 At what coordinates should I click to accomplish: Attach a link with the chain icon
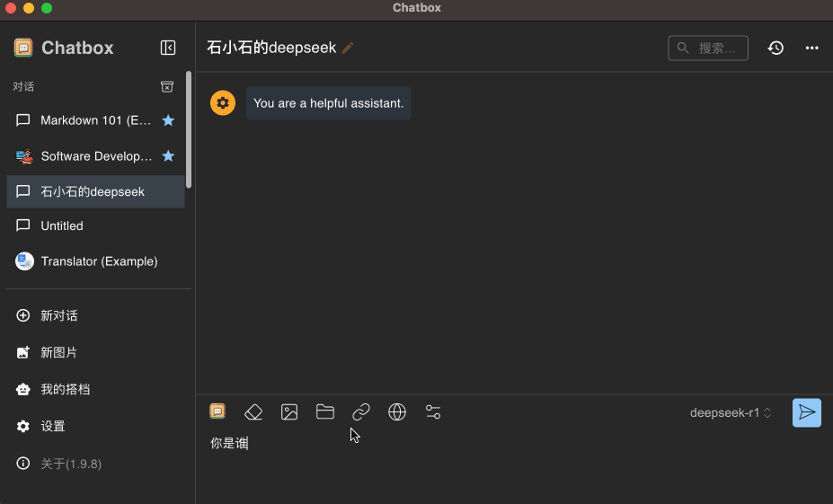point(361,411)
